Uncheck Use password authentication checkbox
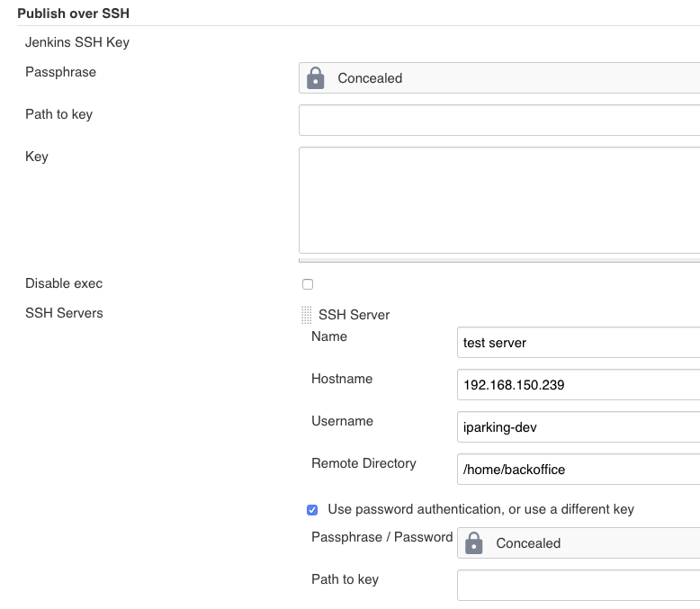Screen dimensions: 700x609 [x=312, y=510]
